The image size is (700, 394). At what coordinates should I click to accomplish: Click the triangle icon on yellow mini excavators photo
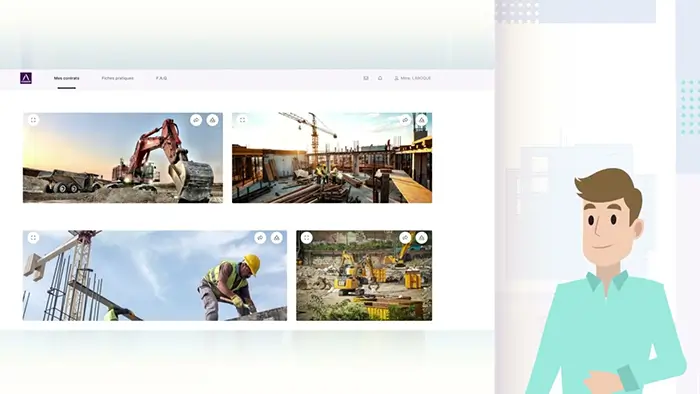click(x=421, y=238)
